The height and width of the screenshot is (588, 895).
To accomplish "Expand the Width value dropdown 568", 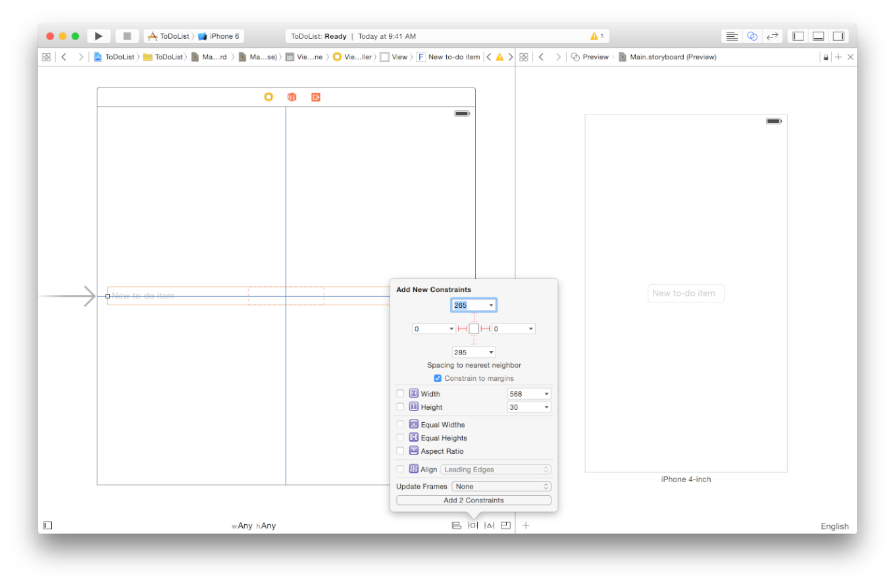I will point(546,394).
